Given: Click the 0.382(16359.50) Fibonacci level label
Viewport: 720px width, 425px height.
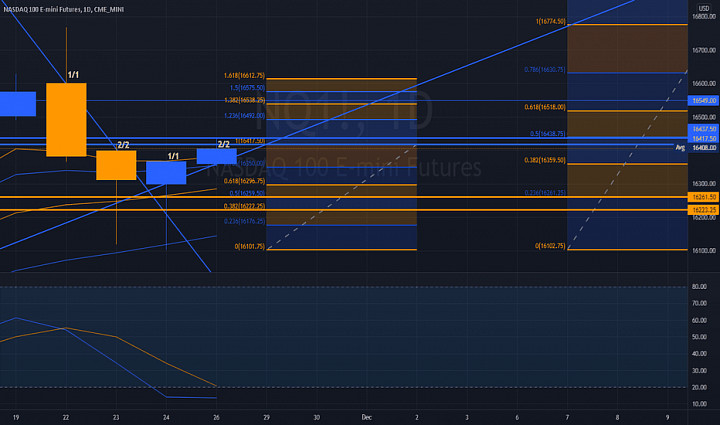Looking at the screenshot, I should [545, 160].
